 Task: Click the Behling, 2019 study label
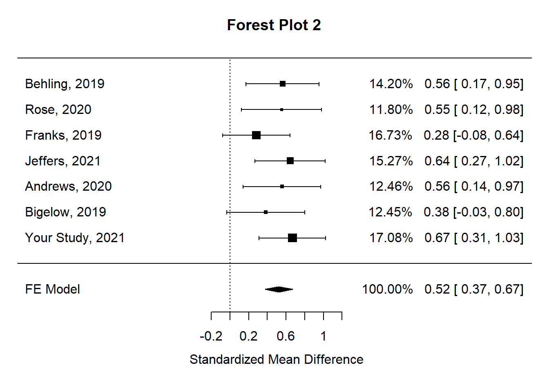click(x=65, y=84)
